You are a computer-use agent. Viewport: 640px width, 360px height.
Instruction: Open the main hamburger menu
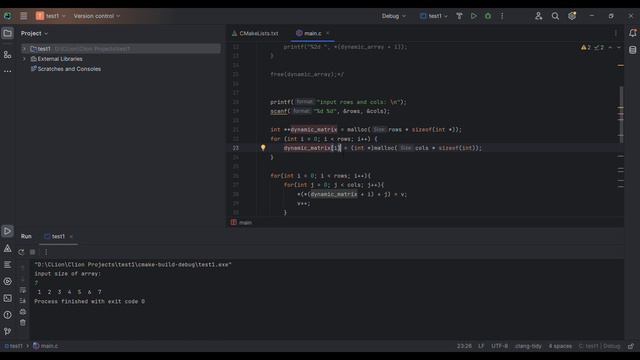tap(24, 16)
